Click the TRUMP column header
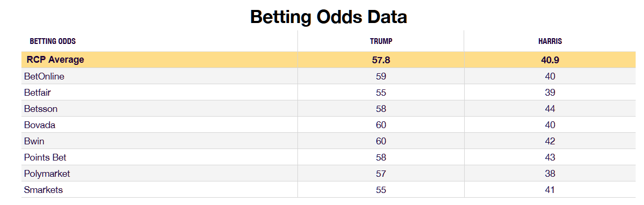The width and height of the screenshot is (644, 205). [x=381, y=41]
